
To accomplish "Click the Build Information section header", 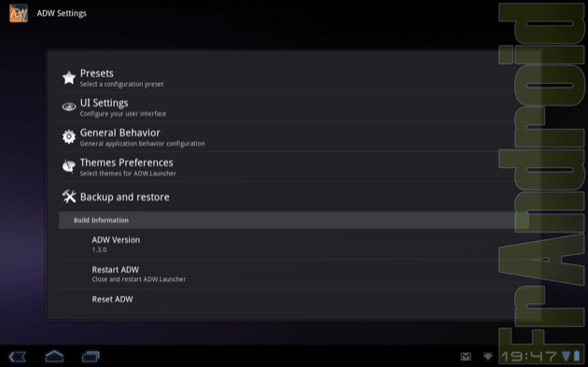I will (294, 220).
